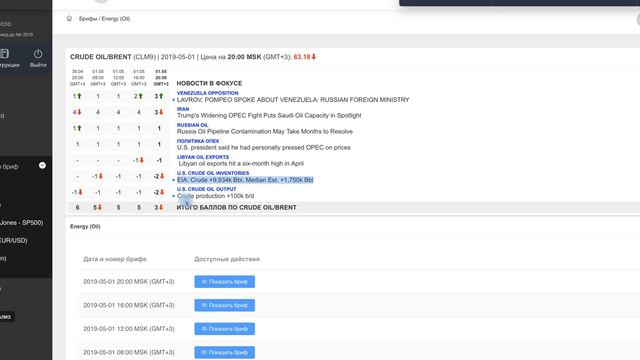Click highlighted EIA Crude +9,934k headline
Image resolution: width=640 pixels, height=360 pixels.
245,180
